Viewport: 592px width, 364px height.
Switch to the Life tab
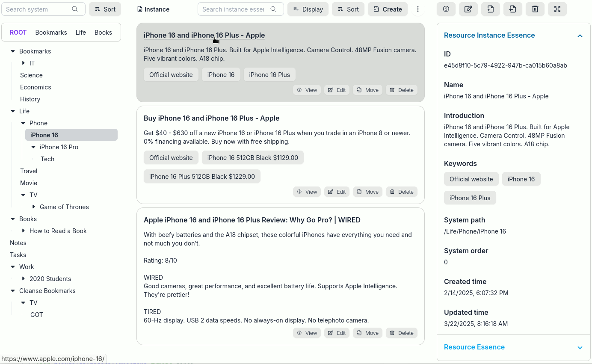(x=81, y=33)
